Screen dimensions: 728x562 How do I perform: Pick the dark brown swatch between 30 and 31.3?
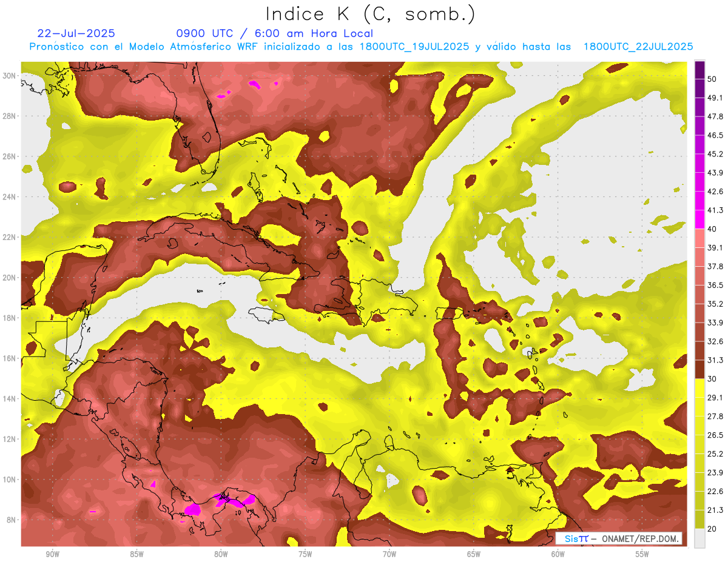(699, 369)
